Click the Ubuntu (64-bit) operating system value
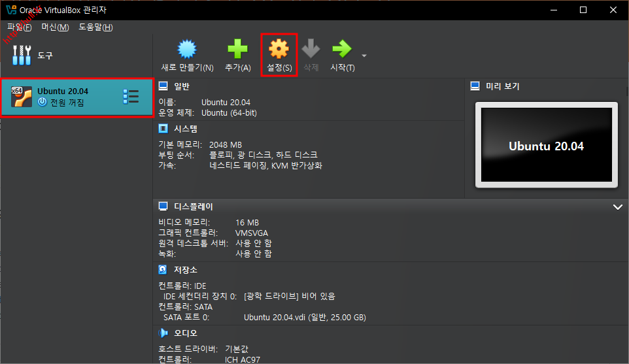 (x=229, y=112)
